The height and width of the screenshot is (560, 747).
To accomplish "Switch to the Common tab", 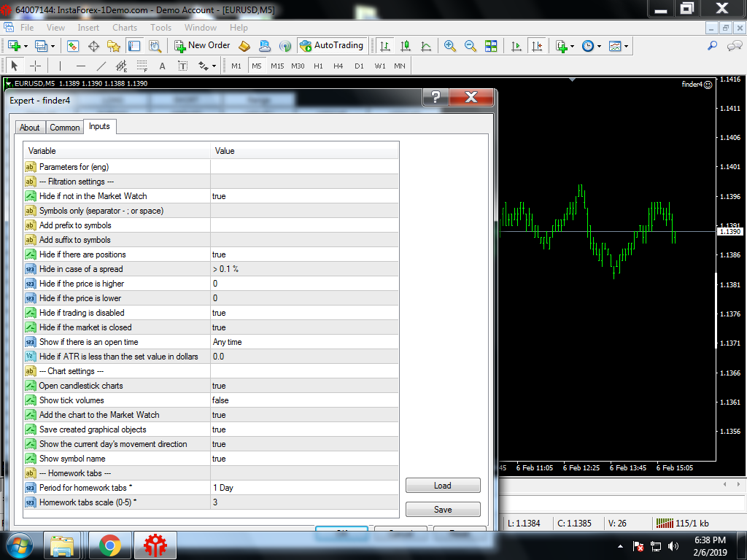I will coord(64,127).
